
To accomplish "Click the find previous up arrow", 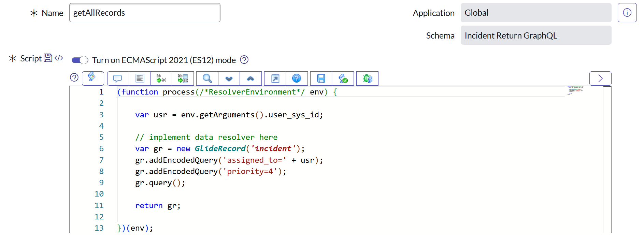I will pyautogui.click(x=251, y=78).
